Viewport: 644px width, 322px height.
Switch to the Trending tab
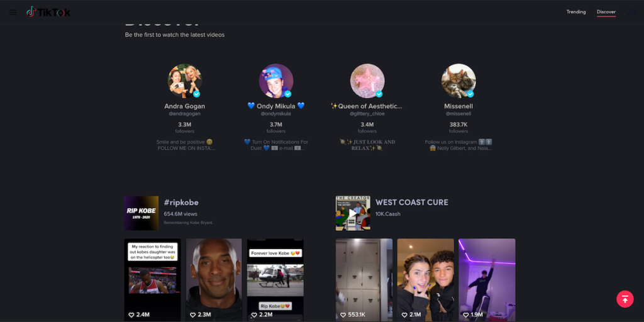pyautogui.click(x=576, y=12)
